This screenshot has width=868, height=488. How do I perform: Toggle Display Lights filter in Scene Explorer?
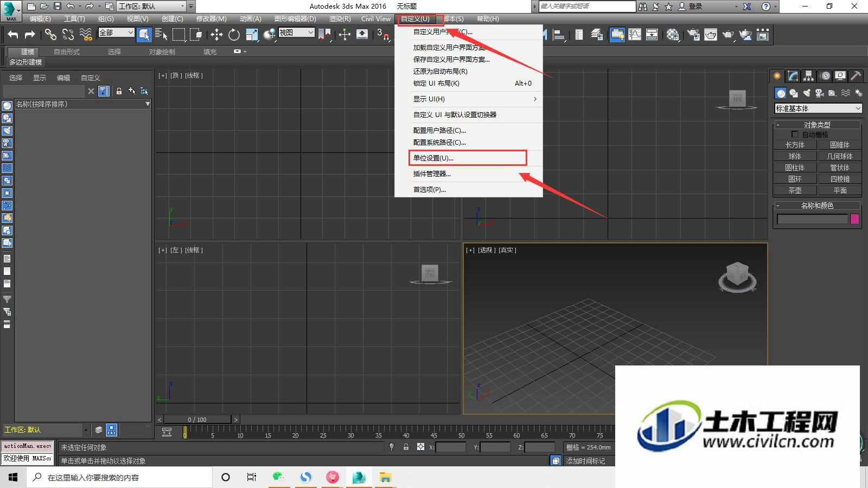7,131
